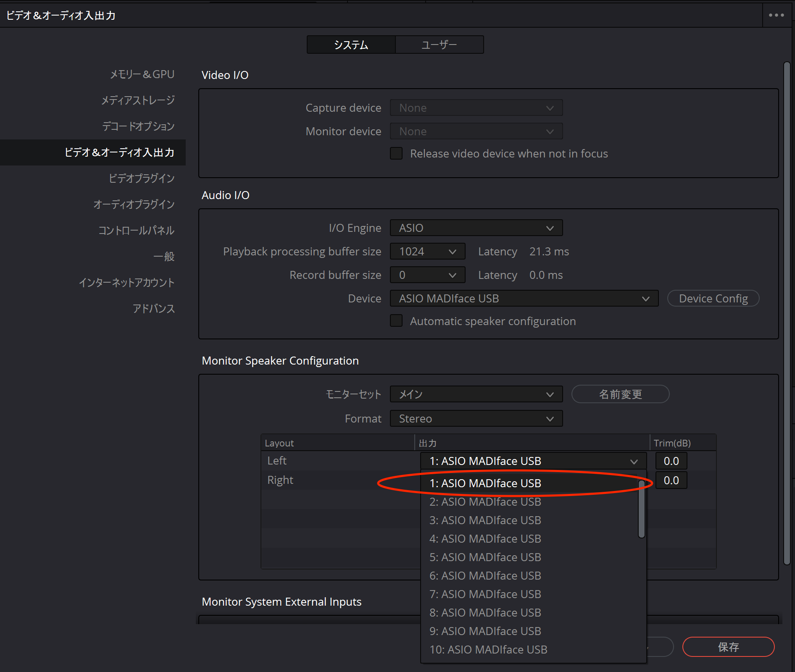Image resolution: width=795 pixels, height=672 pixels.
Task: Select the システム tab
Action: click(351, 45)
